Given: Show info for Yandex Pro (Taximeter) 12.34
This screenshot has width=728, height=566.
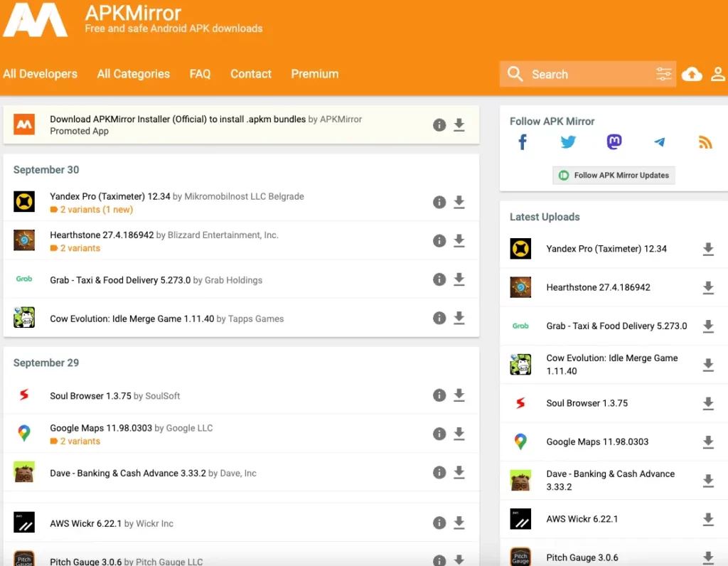Looking at the screenshot, I should pyautogui.click(x=439, y=202).
